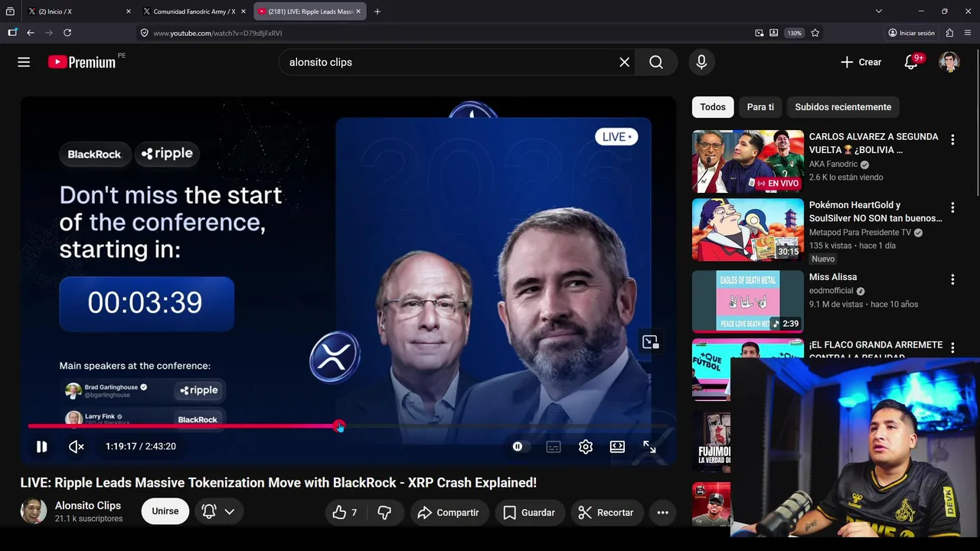Create content with Crear button
The image size is (980, 551).
pyautogui.click(x=861, y=62)
